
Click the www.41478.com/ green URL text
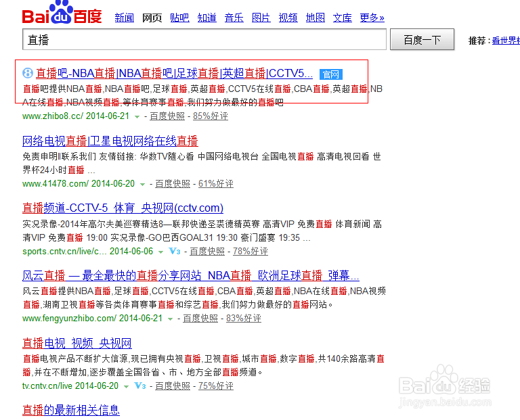56,184
